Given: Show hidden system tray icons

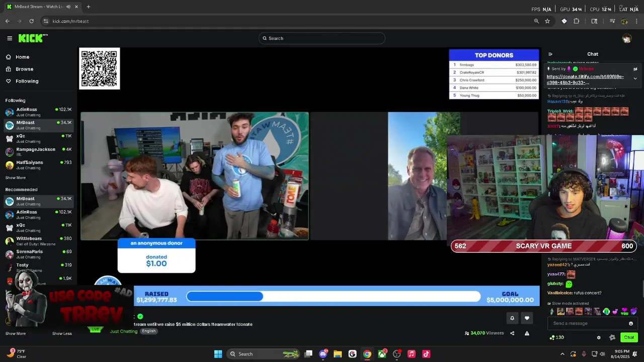Looking at the screenshot, I should (562, 354).
